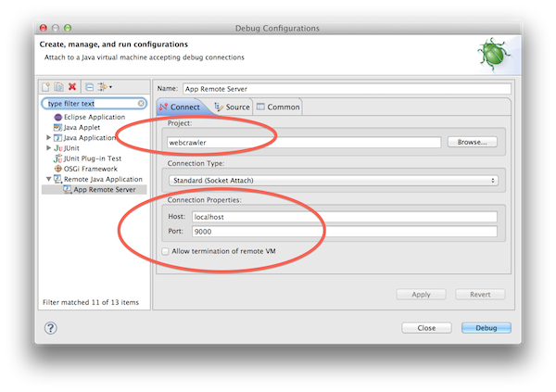Screen dimensions: 556x392
Task: Open the Connection Type dropdown
Action: (x=334, y=180)
